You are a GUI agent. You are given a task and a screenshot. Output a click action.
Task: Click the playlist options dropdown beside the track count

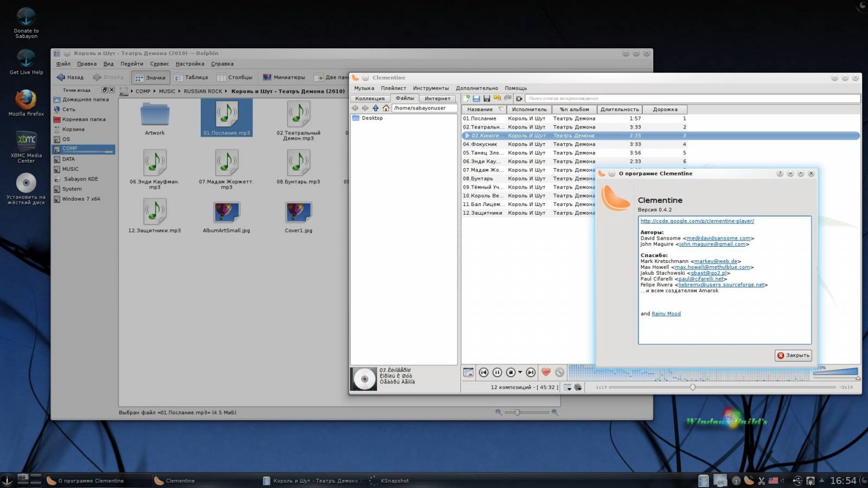click(x=567, y=387)
